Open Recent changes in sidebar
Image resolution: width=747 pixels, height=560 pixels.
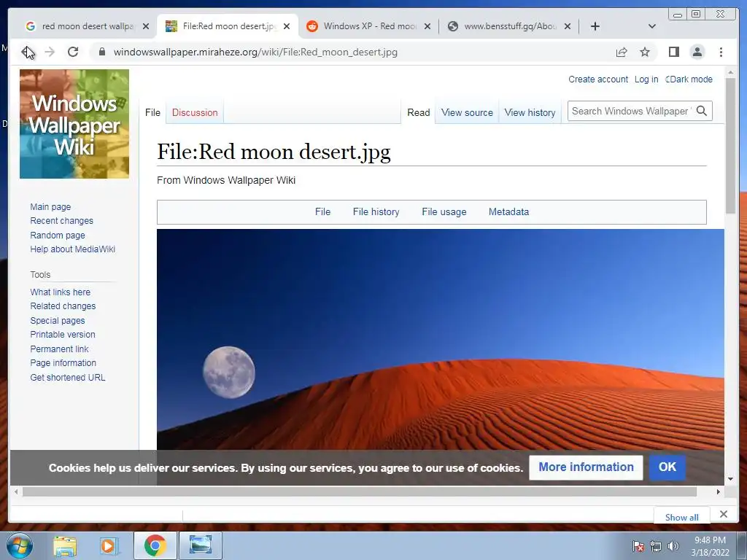coord(61,220)
